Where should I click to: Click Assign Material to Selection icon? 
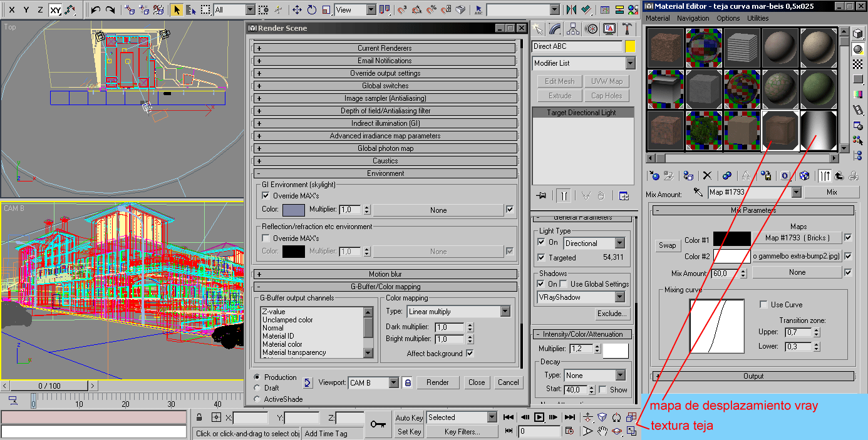click(688, 176)
